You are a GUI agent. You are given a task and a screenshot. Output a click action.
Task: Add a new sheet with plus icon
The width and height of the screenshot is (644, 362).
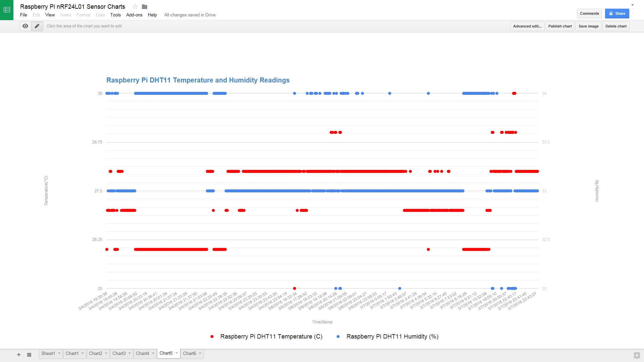point(19,355)
